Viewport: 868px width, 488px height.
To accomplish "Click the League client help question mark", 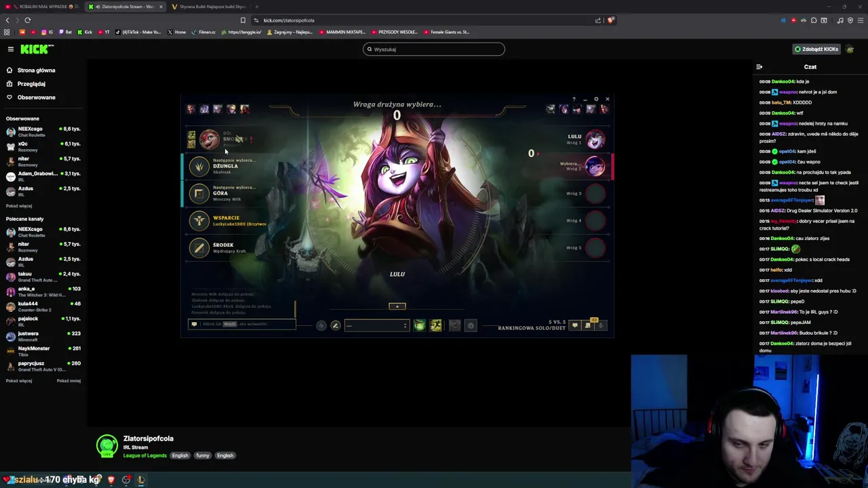I will click(574, 100).
